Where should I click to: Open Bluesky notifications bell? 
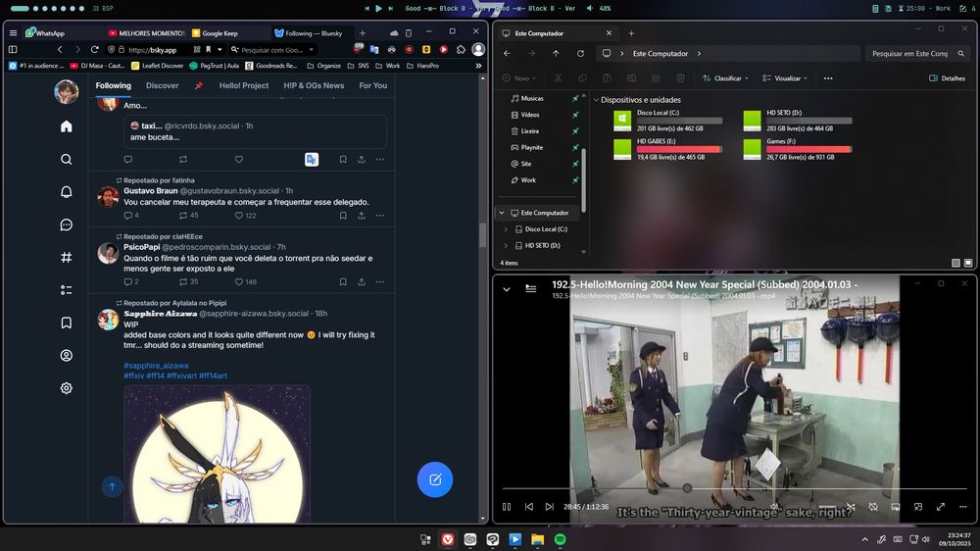click(67, 192)
